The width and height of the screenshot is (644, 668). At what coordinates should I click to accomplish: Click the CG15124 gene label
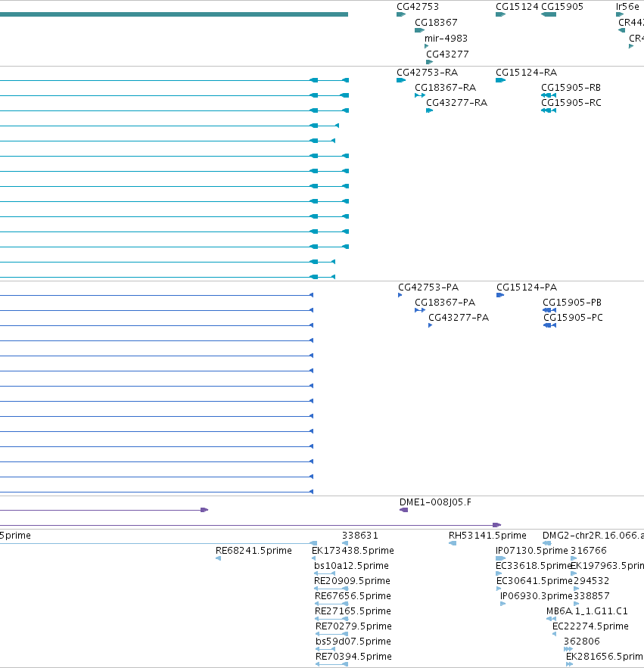[x=517, y=7]
